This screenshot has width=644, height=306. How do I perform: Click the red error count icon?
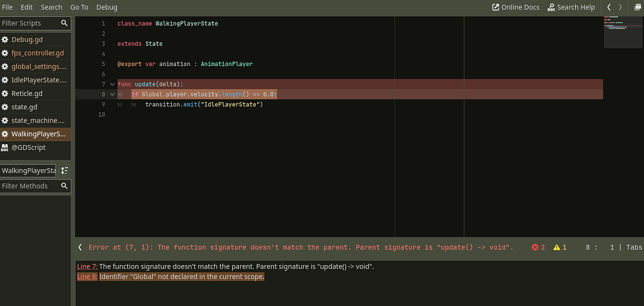535,247
